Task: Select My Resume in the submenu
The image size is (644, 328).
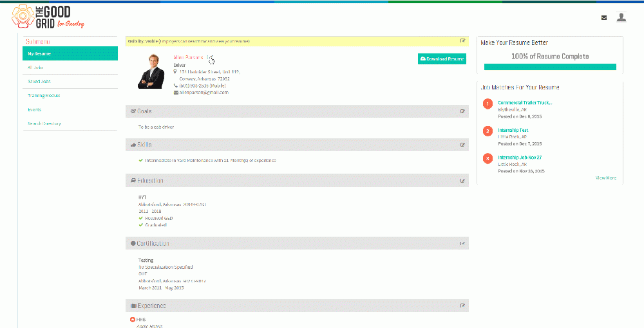Action: (70, 54)
